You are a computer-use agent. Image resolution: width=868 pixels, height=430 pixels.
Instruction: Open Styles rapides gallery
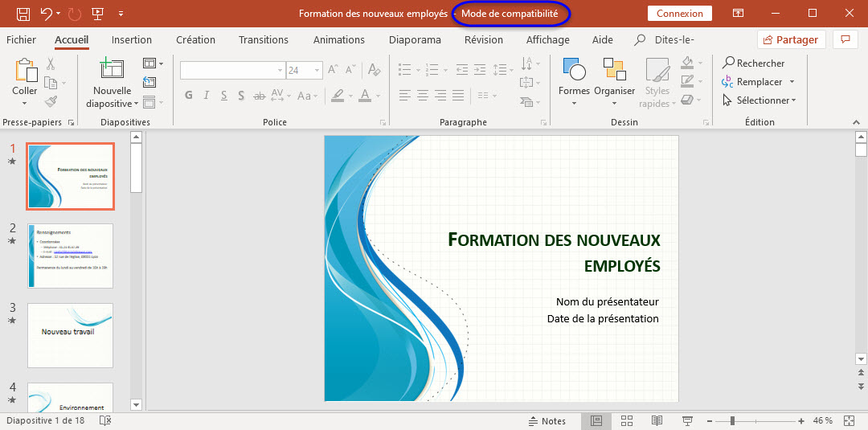(657, 83)
